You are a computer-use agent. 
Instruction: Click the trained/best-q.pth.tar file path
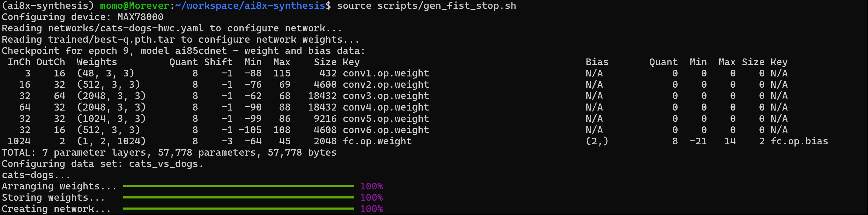112,40
